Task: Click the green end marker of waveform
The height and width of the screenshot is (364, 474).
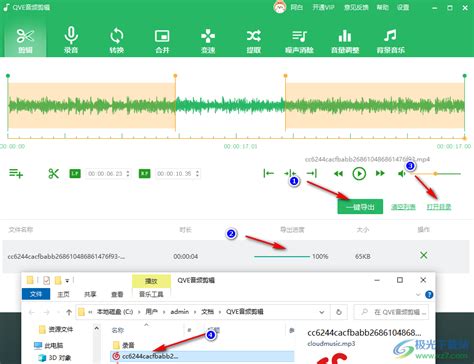Action: point(465,76)
